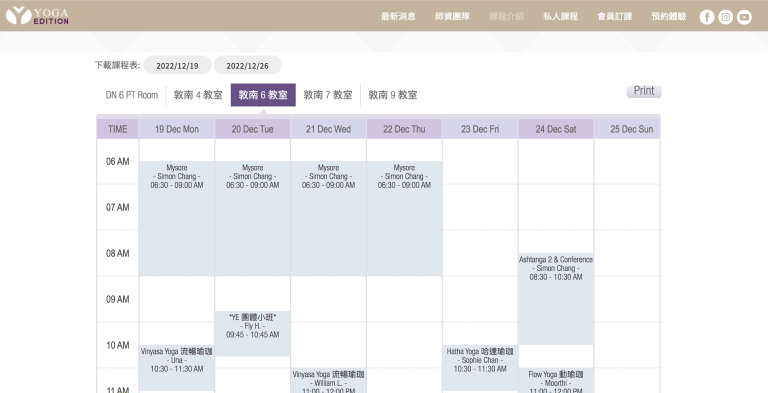Open Monday's Mysore class with Simon Chang
Screen dimensions: 768x393
pos(177,218)
